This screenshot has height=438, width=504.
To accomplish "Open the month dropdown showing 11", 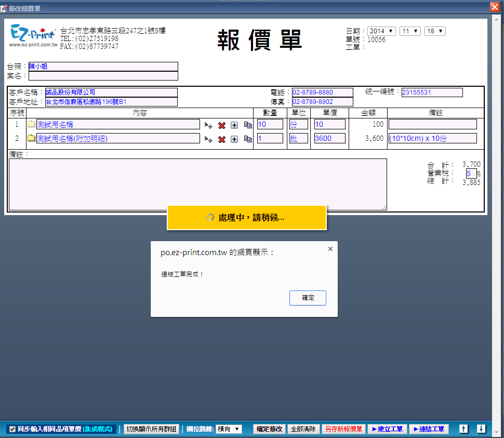I will point(410,31).
